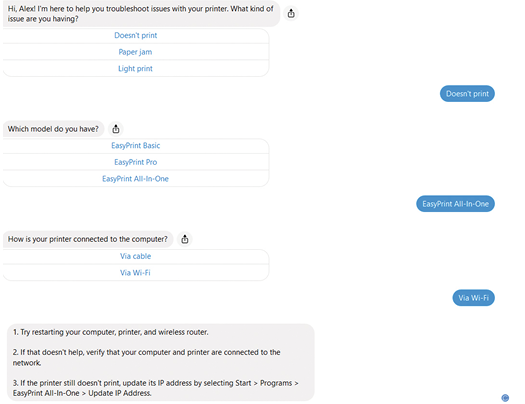
Task: Select the 'Via Wi-Fi' option in the list
Action: coord(136,273)
